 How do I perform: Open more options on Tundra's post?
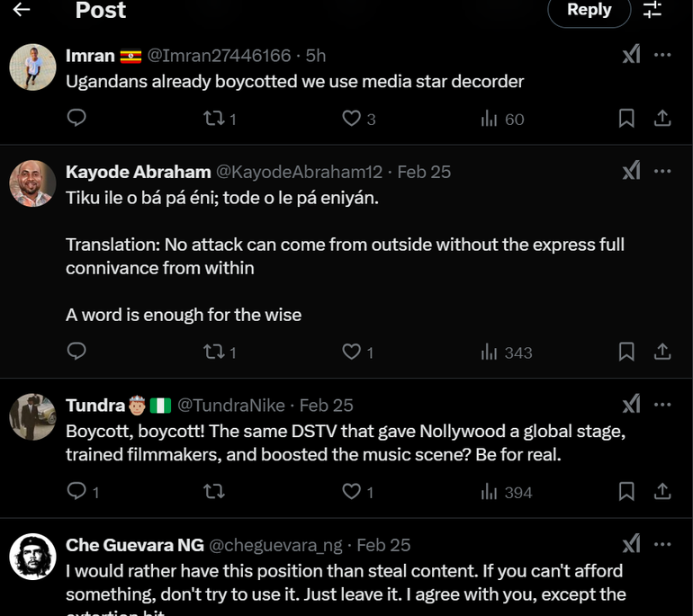click(x=662, y=405)
